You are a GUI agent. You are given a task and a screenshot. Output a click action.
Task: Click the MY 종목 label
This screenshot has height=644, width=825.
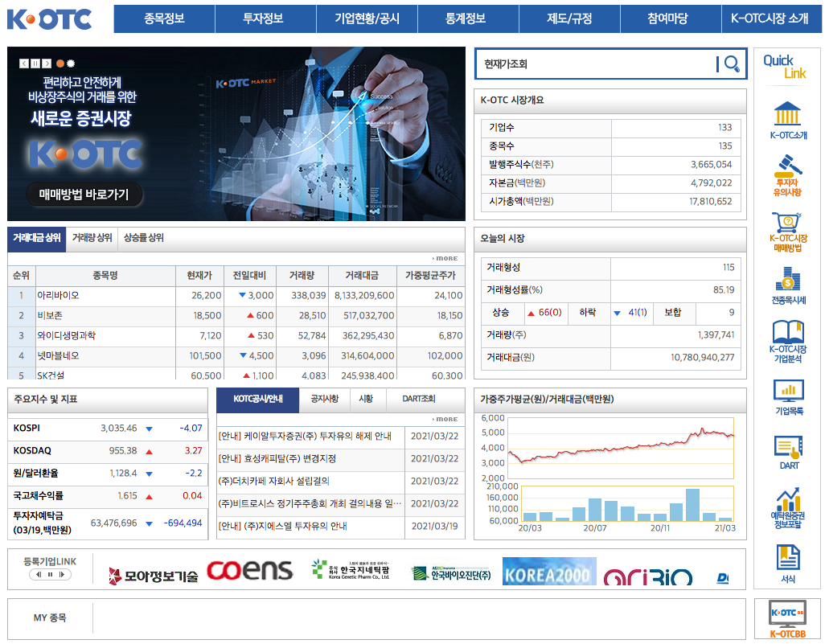click(50, 618)
